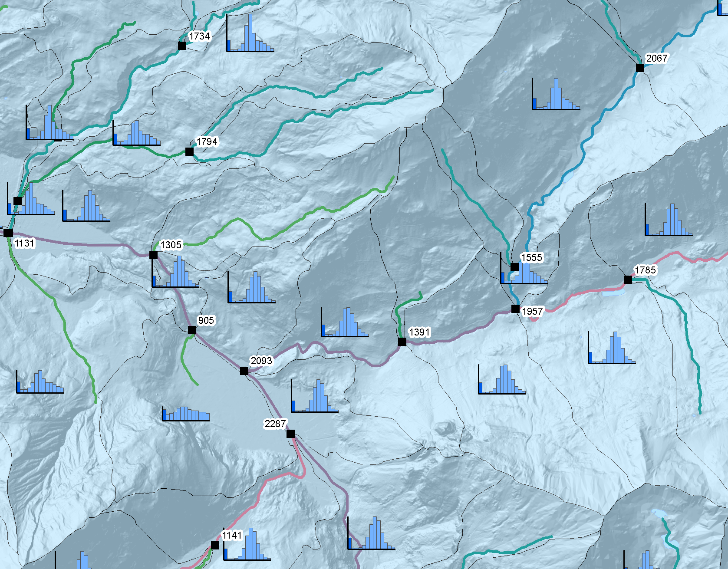
Task: Click the black node marker labeled 1734
Action: pos(182,46)
